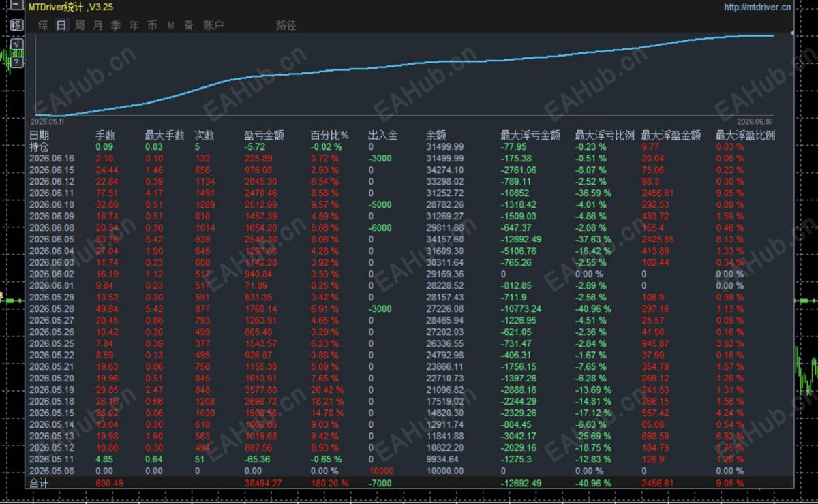Click lots value 77.51
The image size is (818, 504).
point(107,193)
